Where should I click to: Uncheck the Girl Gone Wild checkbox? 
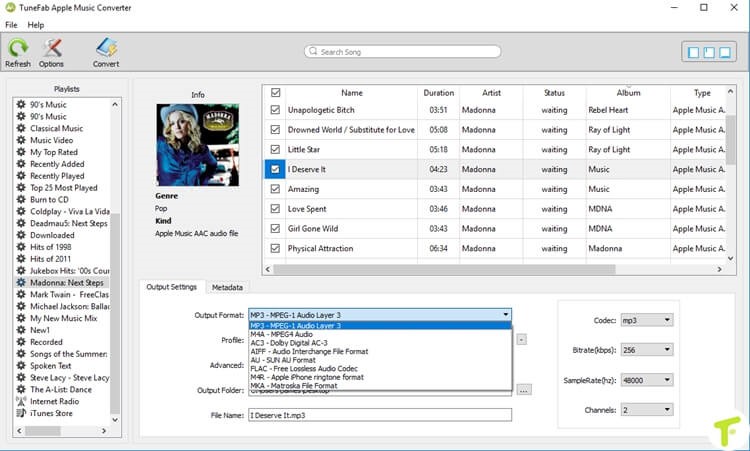coord(275,229)
